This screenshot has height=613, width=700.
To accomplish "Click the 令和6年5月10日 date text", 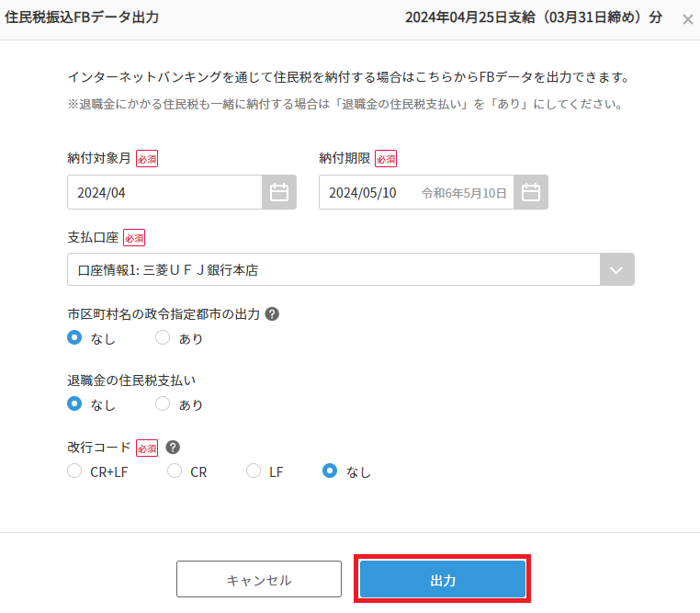I will (464, 193).
